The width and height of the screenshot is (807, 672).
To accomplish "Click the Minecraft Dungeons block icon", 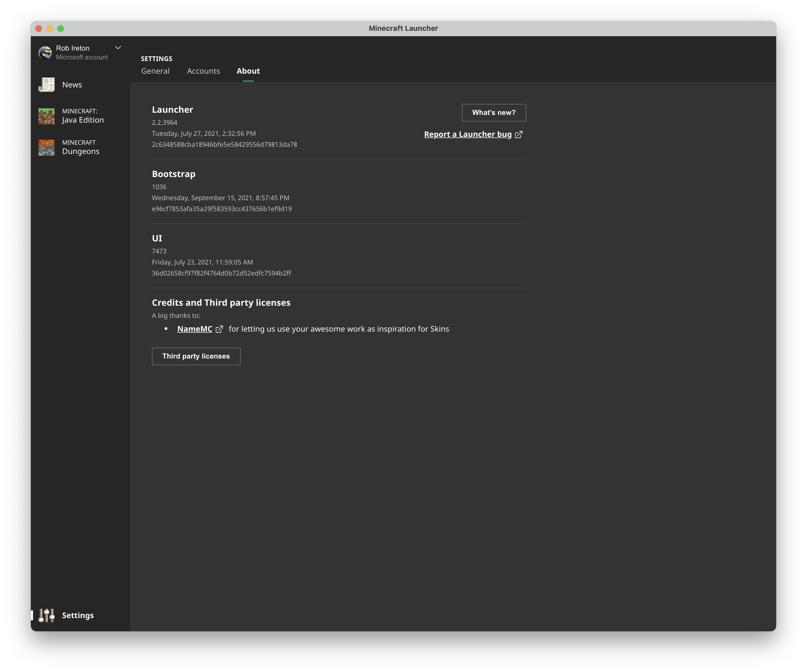I will click(47, 147).
